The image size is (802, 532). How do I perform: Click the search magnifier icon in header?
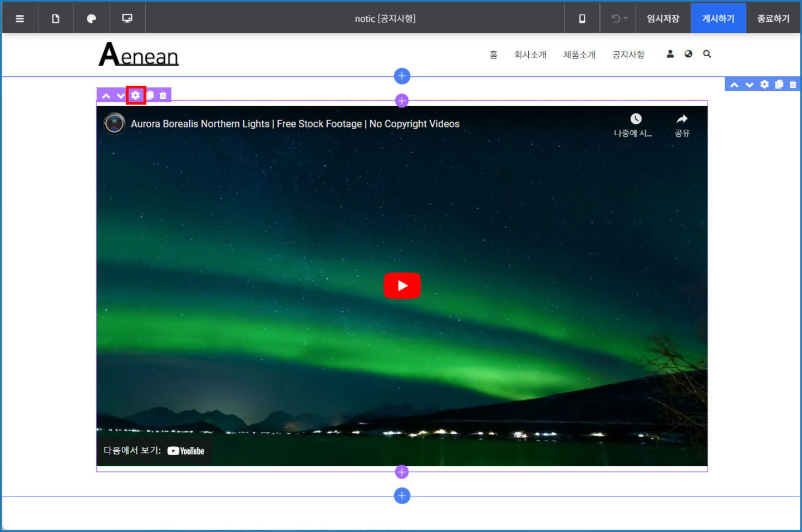(707, 54)
